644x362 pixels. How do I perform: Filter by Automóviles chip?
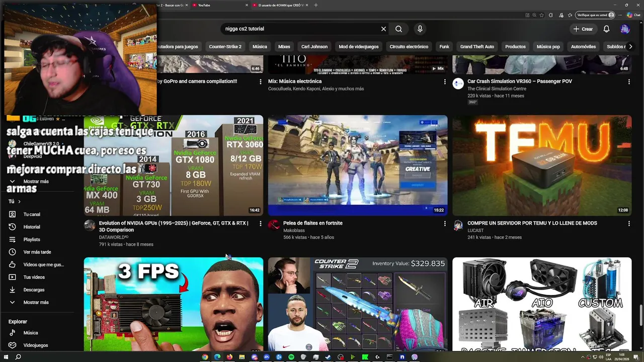pos(583,47)
